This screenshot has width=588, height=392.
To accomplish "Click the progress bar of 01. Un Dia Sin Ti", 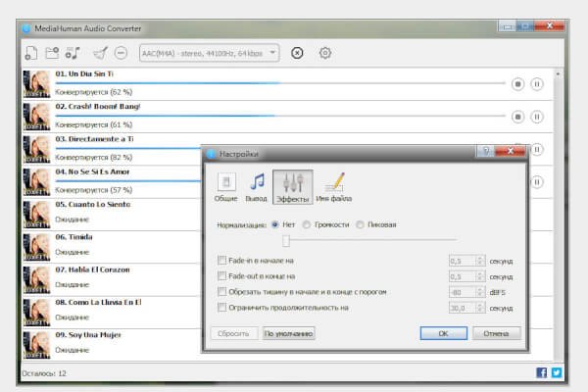I will coord(280,83).
